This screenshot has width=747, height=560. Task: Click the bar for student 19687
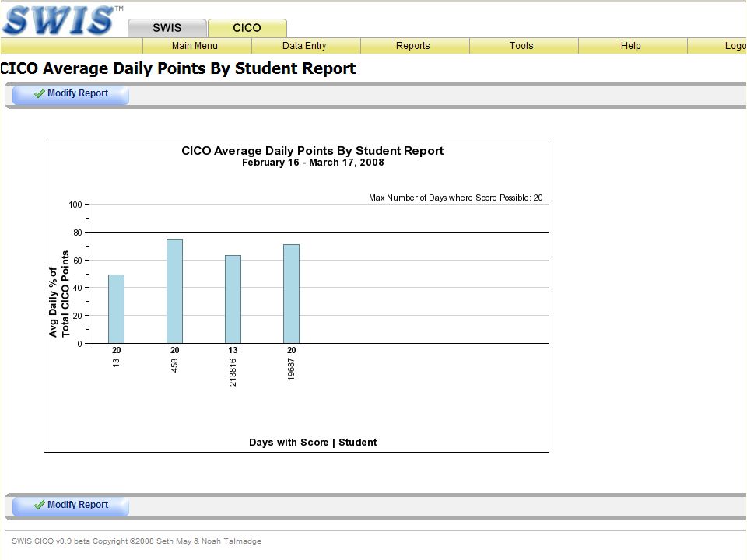[292, 294]
